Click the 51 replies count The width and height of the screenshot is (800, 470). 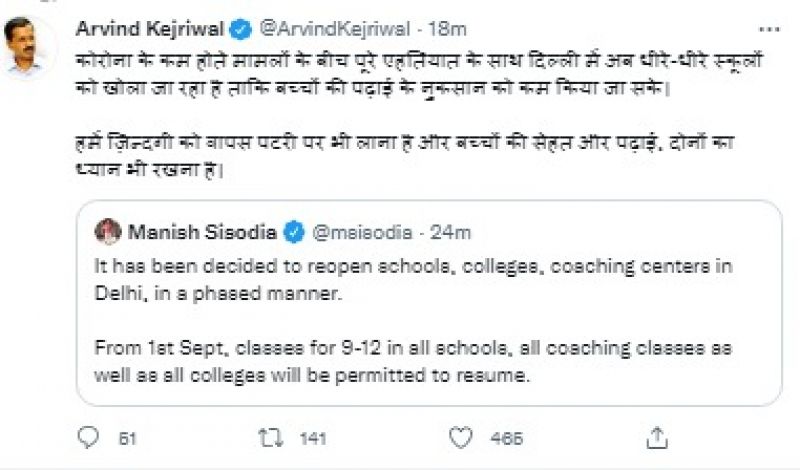coord(127,438)
